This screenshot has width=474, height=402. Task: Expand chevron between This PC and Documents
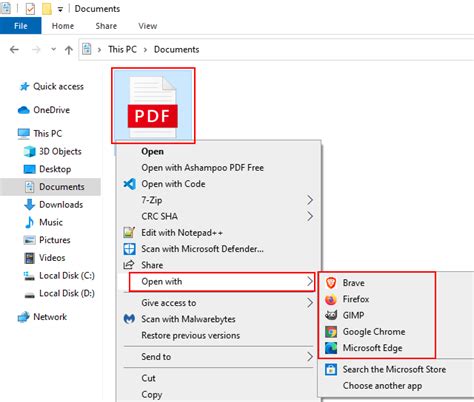(145, 50)
